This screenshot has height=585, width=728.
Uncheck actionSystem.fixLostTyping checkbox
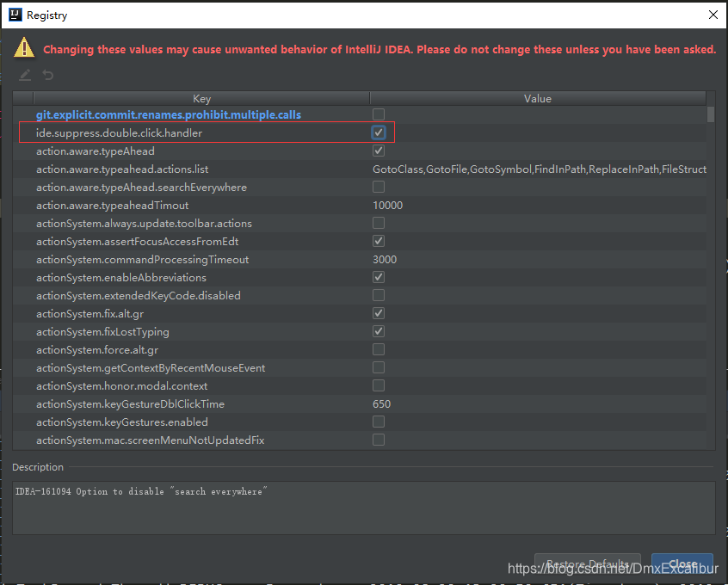click(379, 331)
